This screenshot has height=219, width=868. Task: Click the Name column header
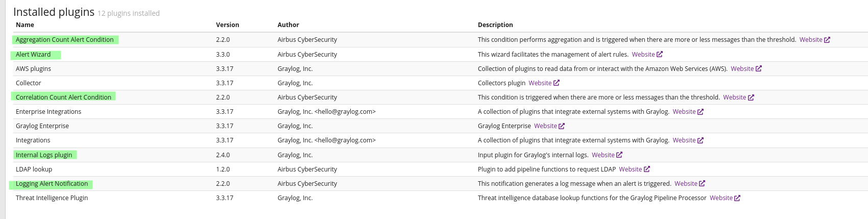click(25, 25)
